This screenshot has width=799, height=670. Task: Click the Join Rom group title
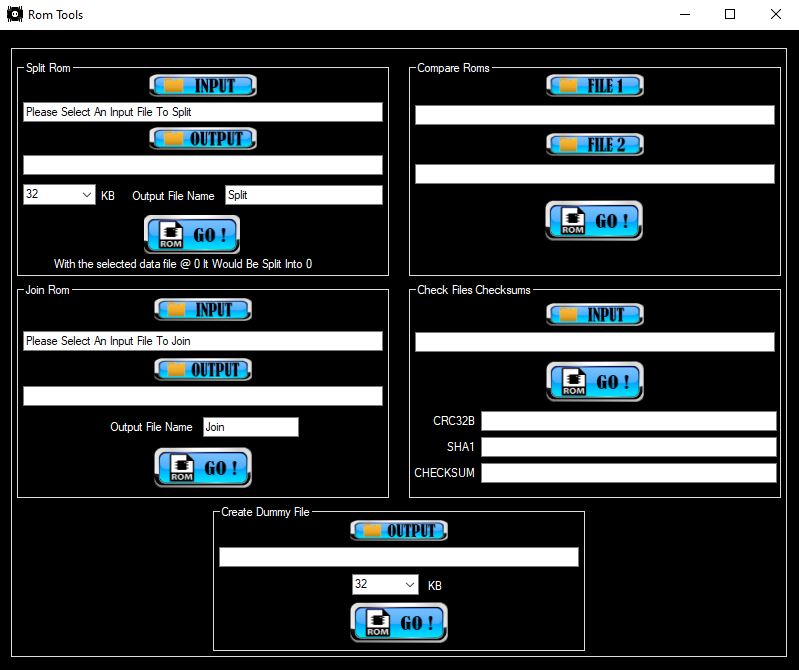tap(47, 290)
